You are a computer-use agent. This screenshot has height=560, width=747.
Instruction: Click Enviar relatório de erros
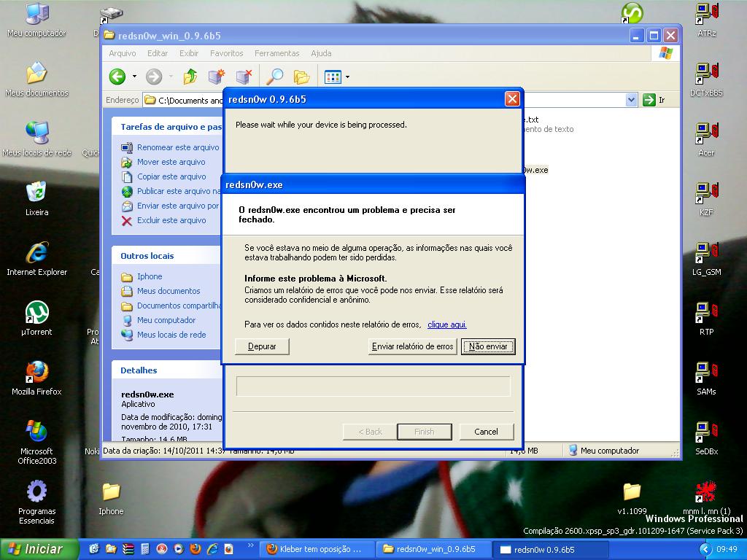coord(413,346)
